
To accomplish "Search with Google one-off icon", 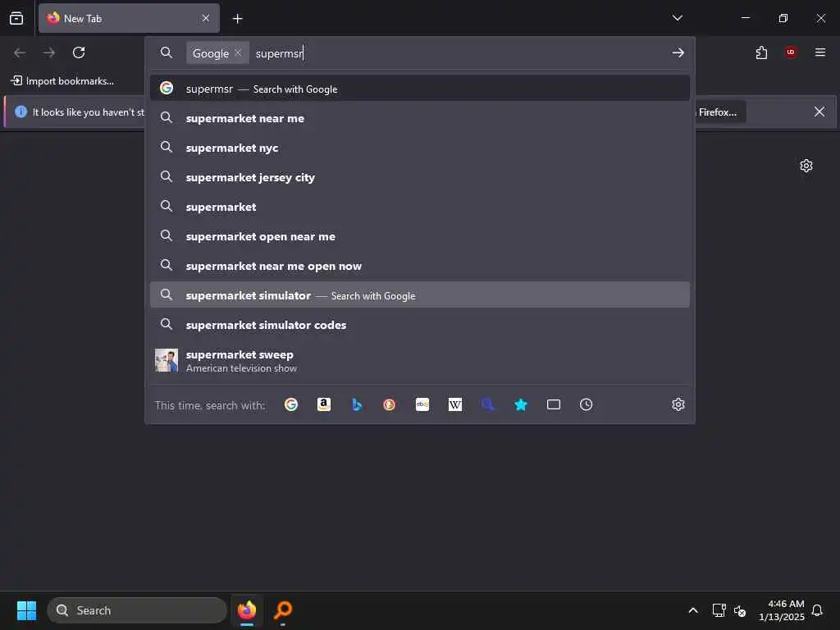I will click(x=291, y=404).
